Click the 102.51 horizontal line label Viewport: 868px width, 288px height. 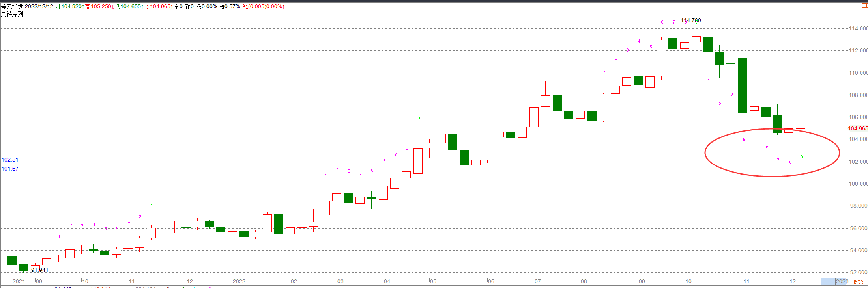coord(10,160)
